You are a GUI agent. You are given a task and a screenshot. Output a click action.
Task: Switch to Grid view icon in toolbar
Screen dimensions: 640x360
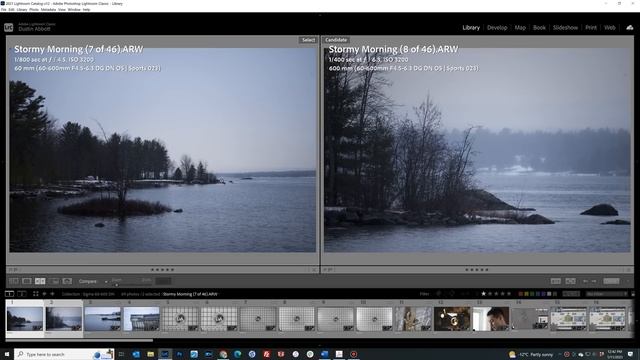13,281
